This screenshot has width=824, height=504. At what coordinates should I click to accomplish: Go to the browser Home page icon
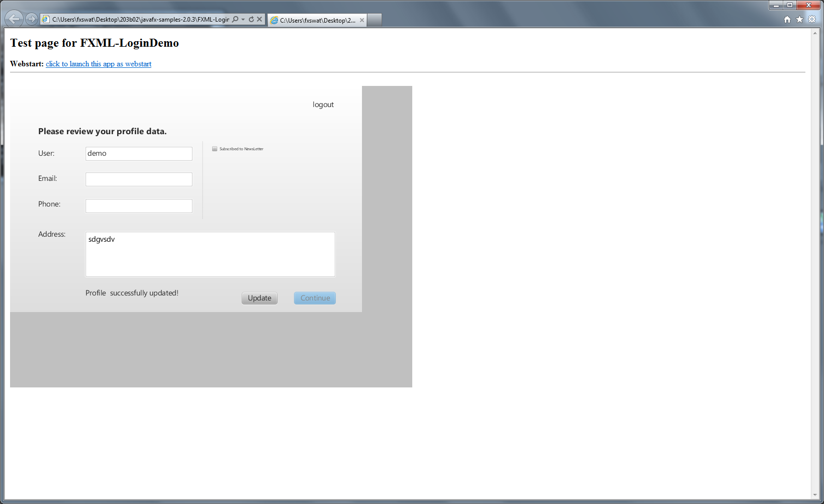click(x=787, y=20)
